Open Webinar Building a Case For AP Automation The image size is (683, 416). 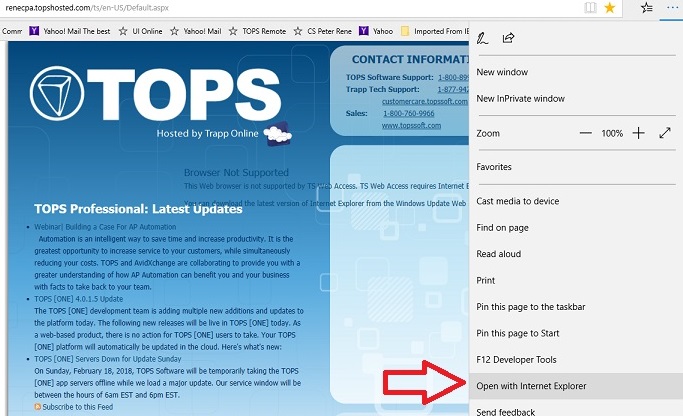coord(105,227)
